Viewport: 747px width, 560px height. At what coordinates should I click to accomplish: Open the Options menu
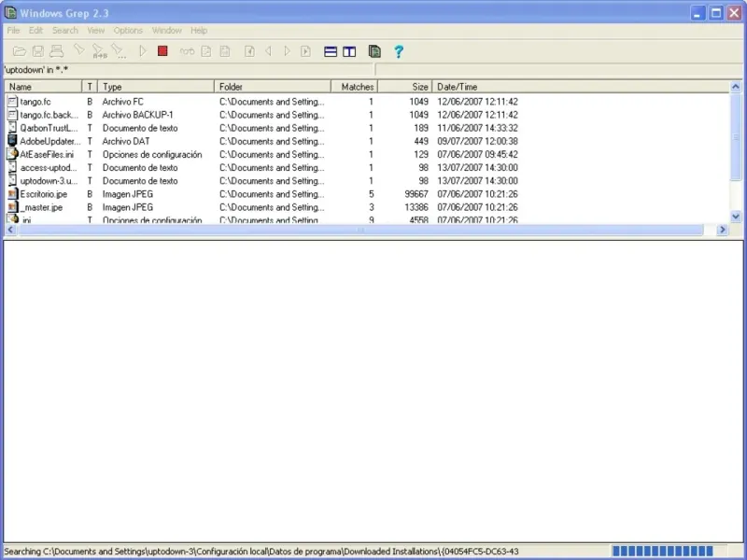(x=128, y=31)
